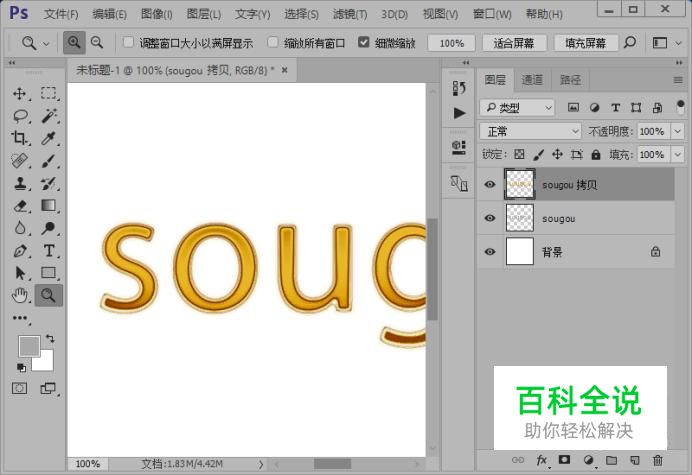Reset default foreground and background colors
This screenshot has height=475, width=692.
coord(21,367)
